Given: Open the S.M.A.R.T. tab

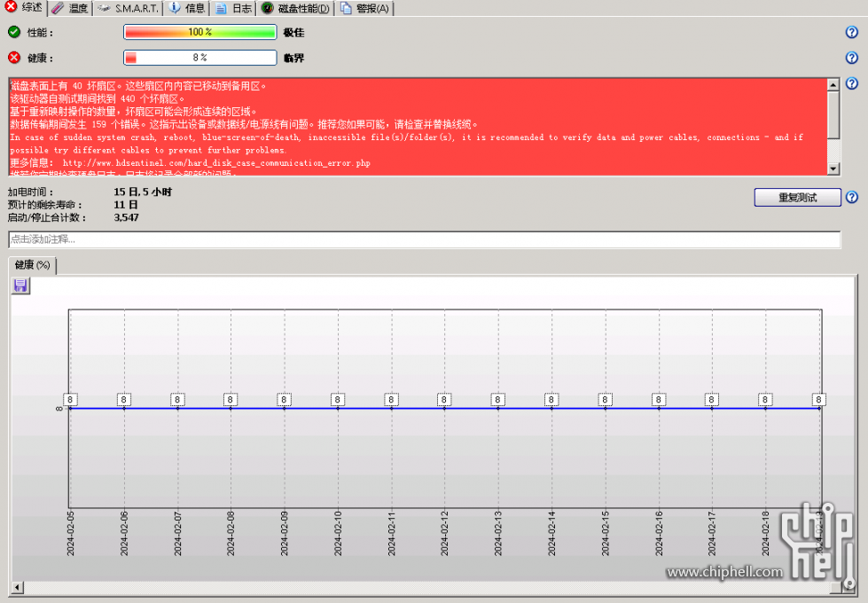Looking at the screenshot, I should coord(128,8).
